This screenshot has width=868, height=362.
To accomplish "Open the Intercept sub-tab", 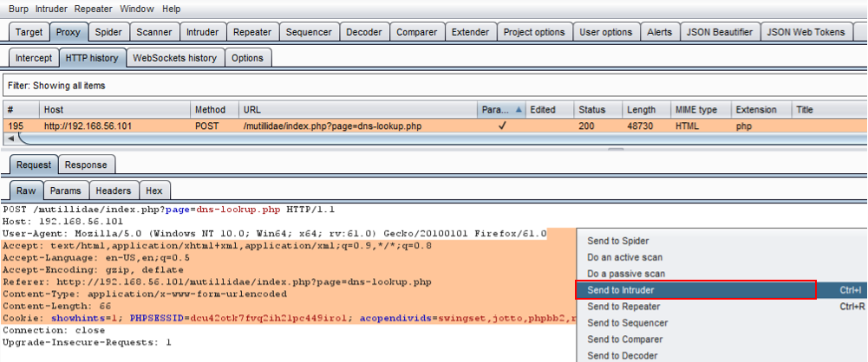I will tap(34, 58).
